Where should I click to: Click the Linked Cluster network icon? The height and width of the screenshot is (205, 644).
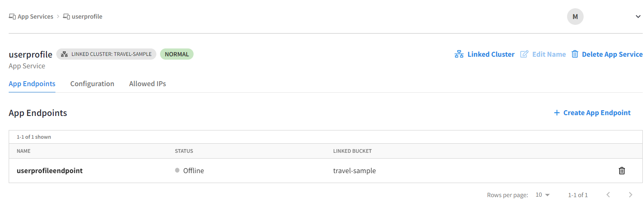click(459, 54)
